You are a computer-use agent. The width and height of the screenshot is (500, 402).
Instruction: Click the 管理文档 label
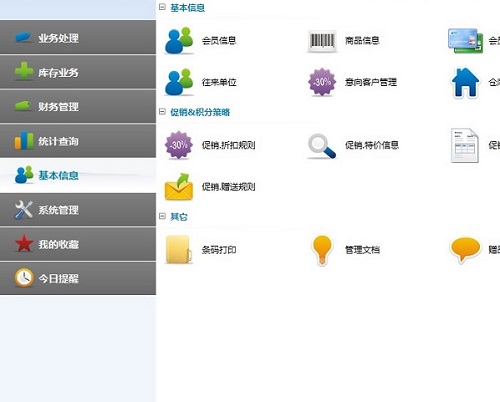pyautogui.click(x=362, y=250)
